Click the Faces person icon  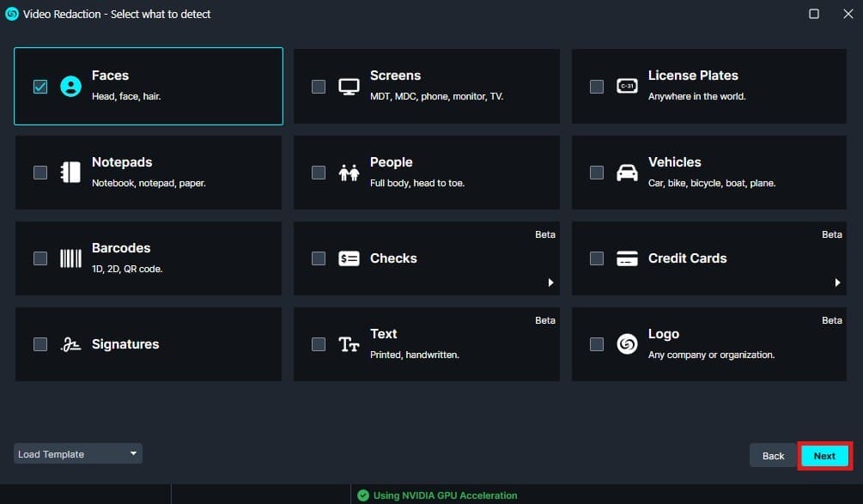[x=70, y=86]
